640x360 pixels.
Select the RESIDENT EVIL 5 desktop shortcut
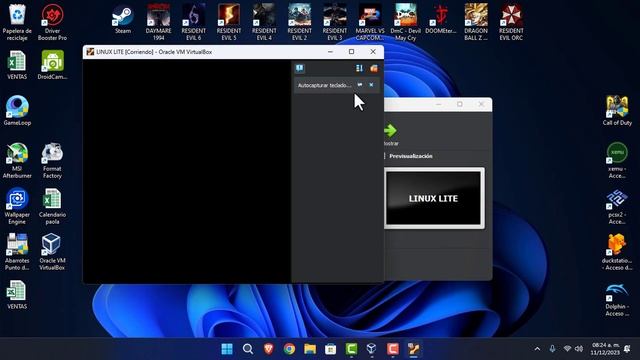tap(229, 22)
